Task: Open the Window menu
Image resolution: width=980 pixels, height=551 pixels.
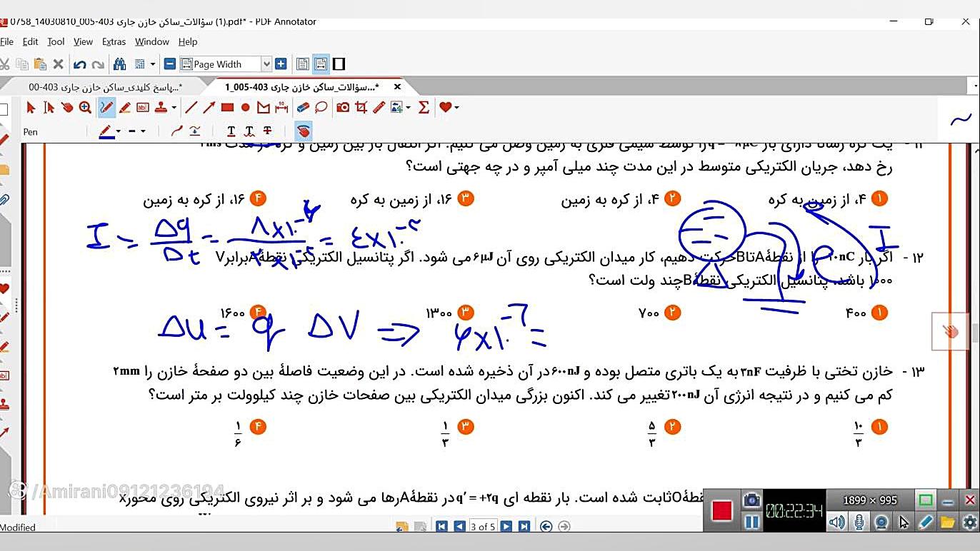Action: click(151, 42)
